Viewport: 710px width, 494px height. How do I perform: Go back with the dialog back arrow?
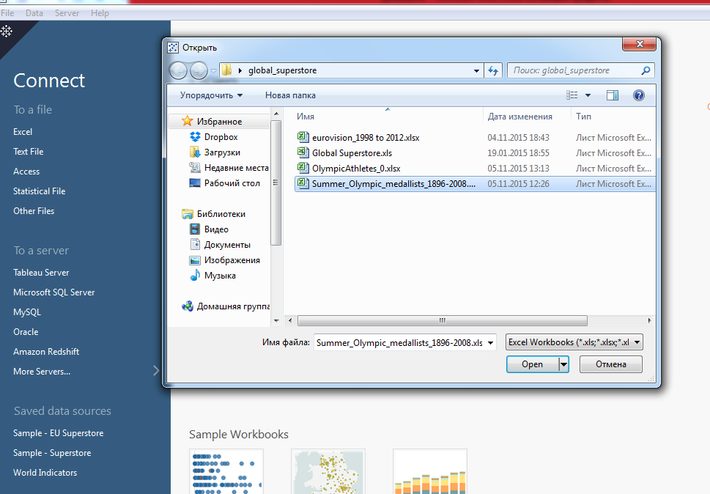(178, 71)
